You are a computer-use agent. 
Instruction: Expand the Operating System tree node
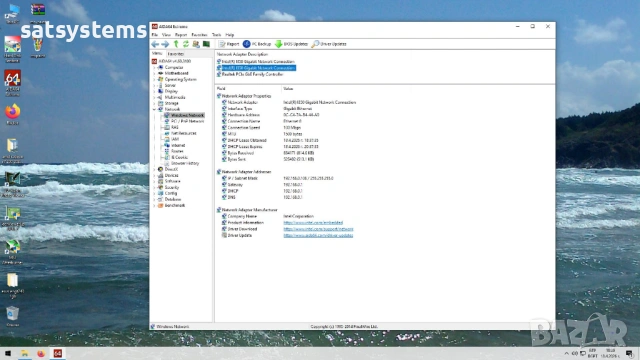click(155, 80)
